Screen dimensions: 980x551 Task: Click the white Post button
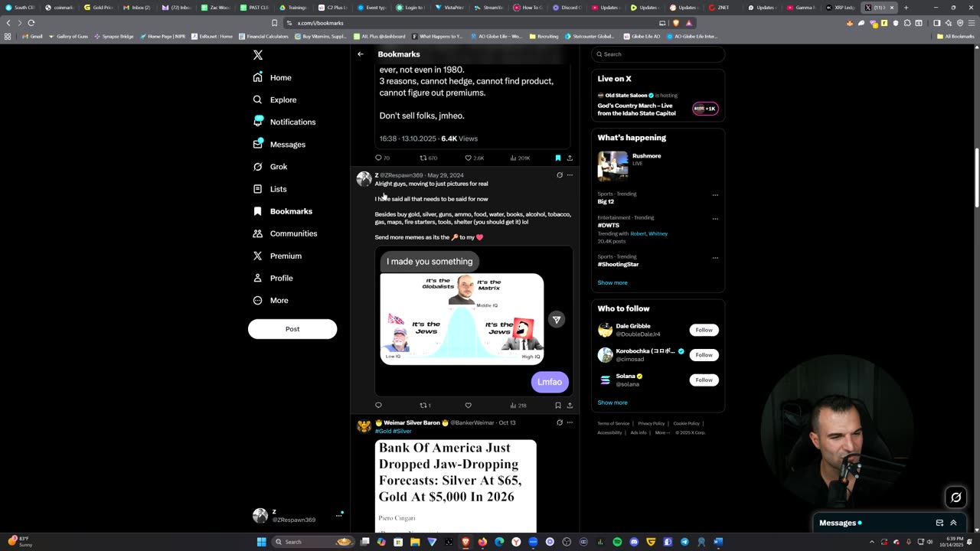[x=292, y=329]
